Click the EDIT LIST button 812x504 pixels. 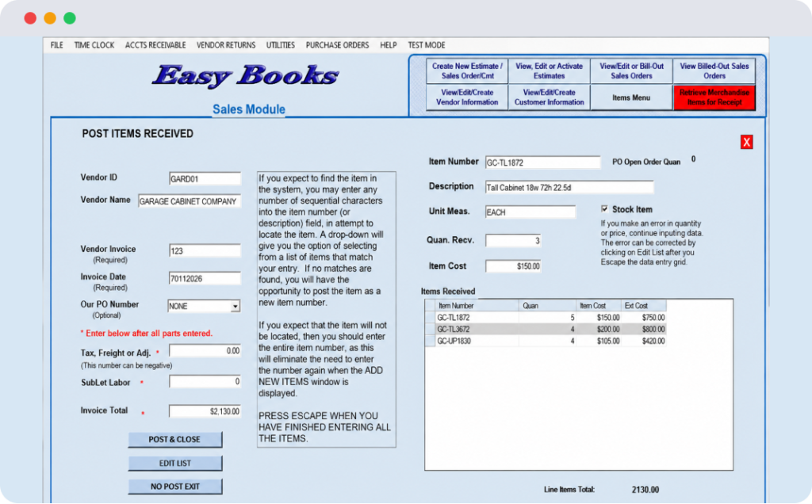[175, 463]
